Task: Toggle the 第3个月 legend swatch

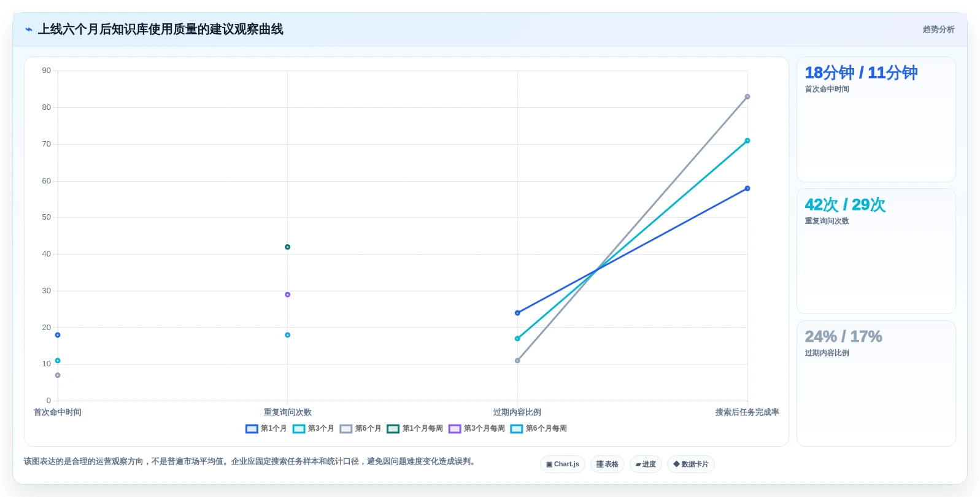Action: point(299,429)
